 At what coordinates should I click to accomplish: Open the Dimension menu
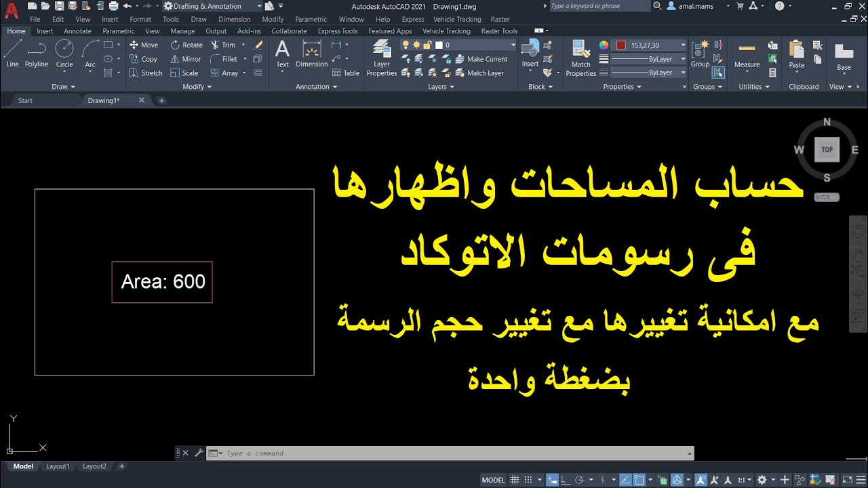235,20
